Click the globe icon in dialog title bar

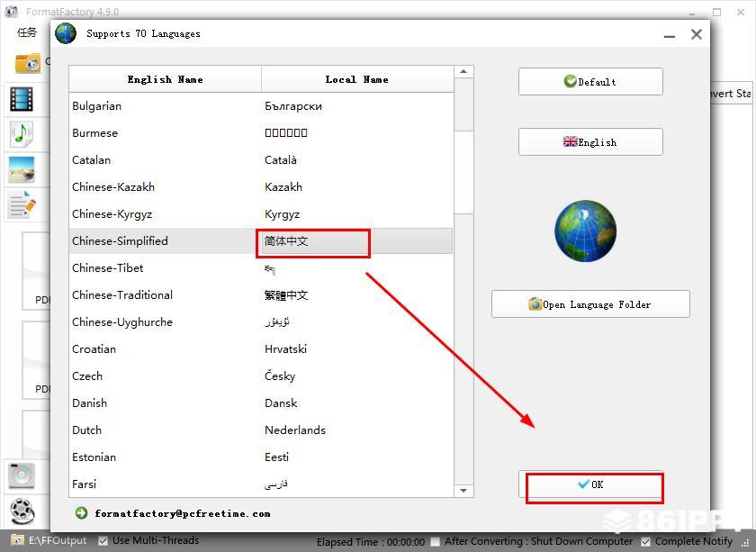tap(66, 34)
